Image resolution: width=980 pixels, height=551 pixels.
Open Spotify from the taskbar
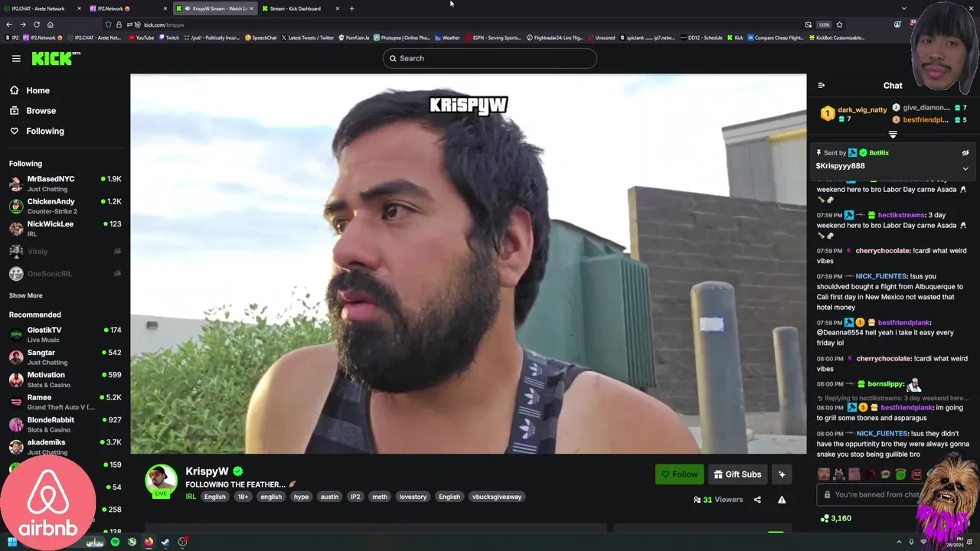115,542
